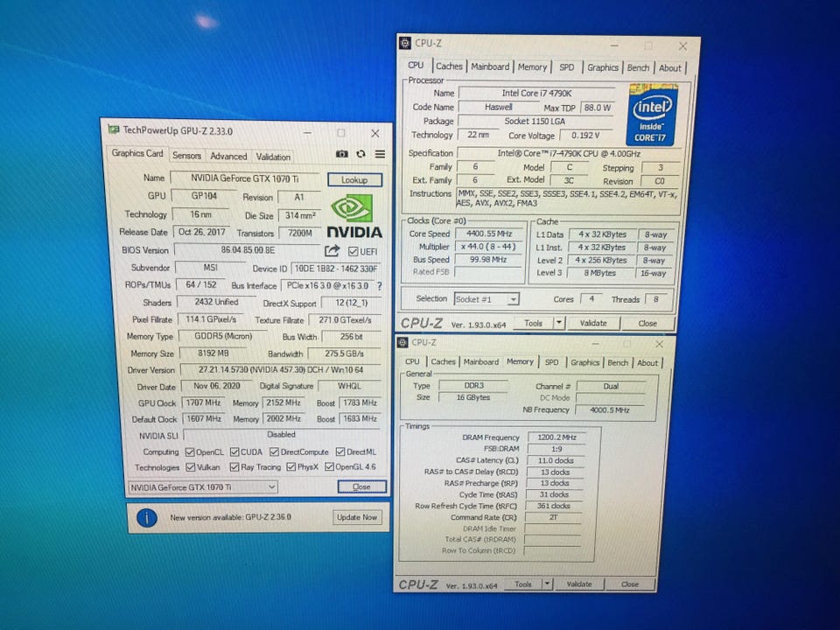Click Tools button in upper CPU-Z window
The height and width of the screenshot is (630, 840).
click(x=534, y=323)
